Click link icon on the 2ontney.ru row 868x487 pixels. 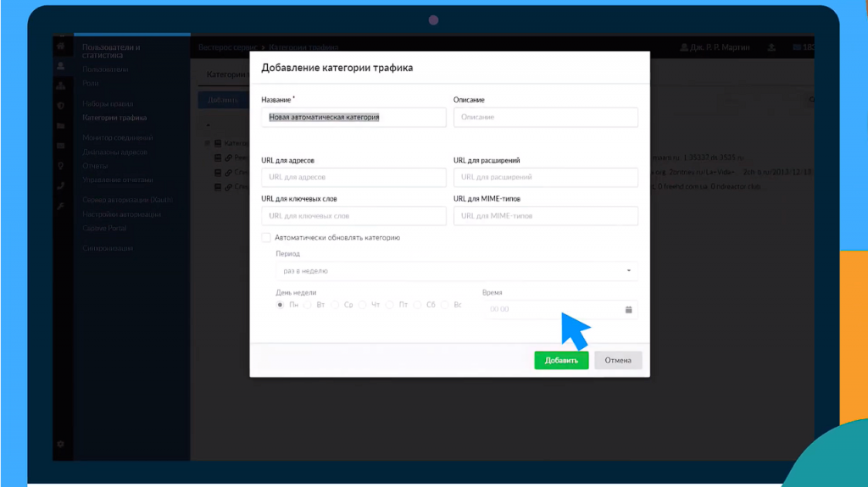point(228,172)
